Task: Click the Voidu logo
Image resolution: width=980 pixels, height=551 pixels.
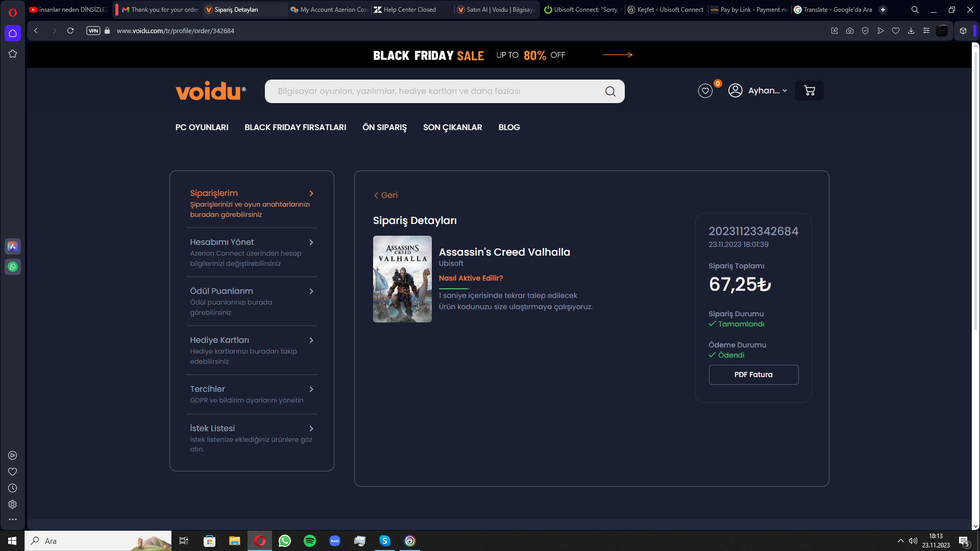Action: (210, 91)
